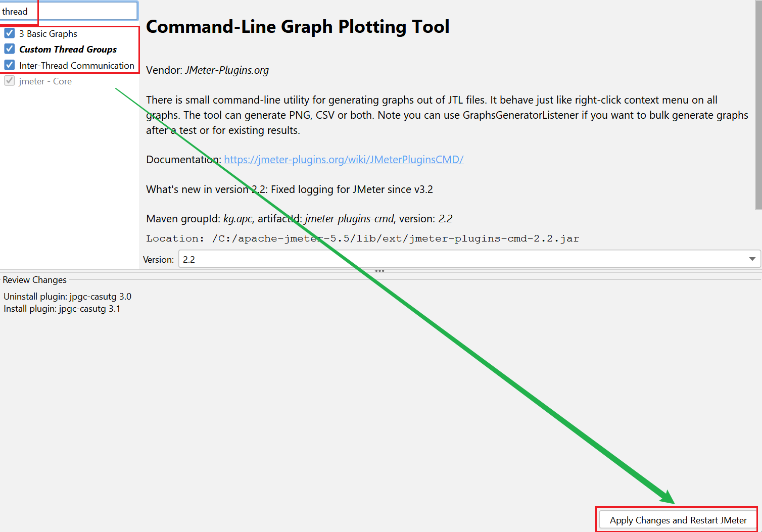762x532 pixels.
Task: Click the Vendor JMeter-Plugins.org text
Action: click(208, 70)
